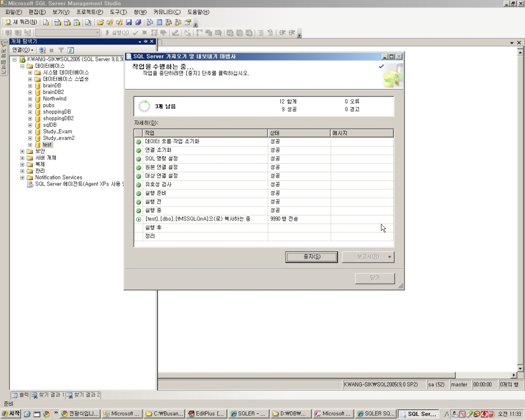Open the 도움말(H) menu
The image size is (525, 420).
tap(198, 12)
